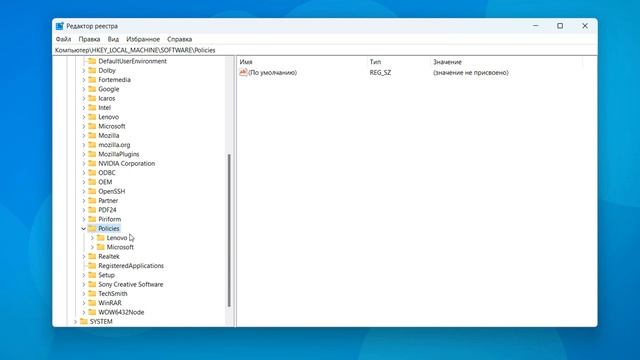The width and height of the screenshot is (640, 360).
Task: Click the open Policies folder icon
Action: point(92,229)
